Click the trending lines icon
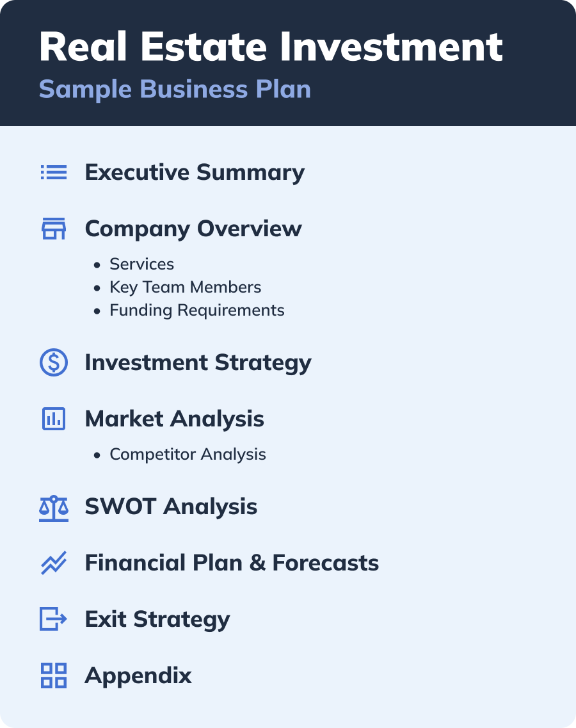The height and width of the screenshot is (728, 576). coord(54,563)
